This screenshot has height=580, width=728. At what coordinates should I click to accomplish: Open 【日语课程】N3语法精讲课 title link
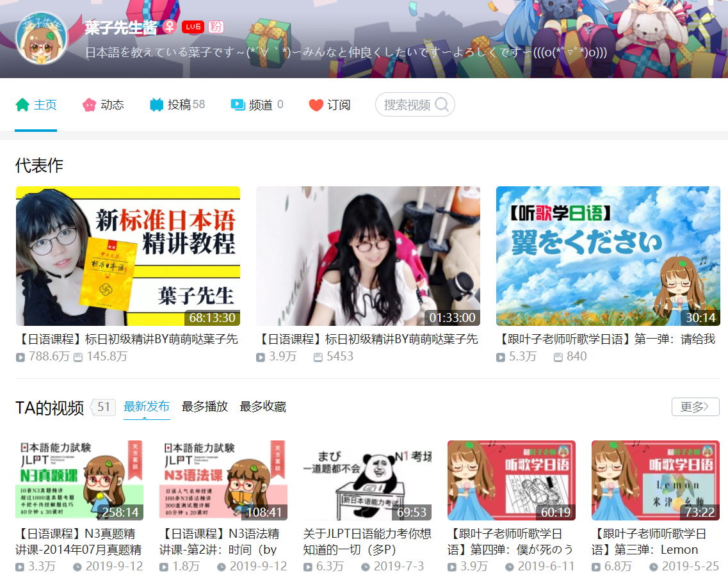(220, 542)
